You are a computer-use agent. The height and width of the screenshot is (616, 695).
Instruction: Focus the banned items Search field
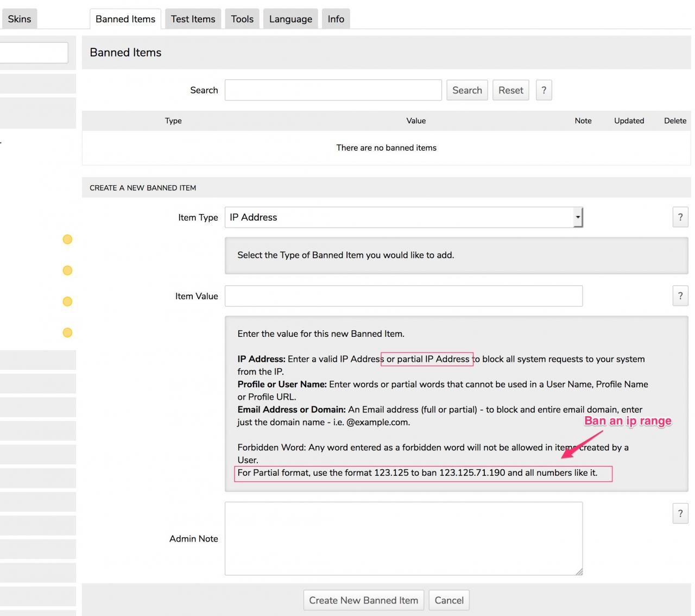pos(333,90)
